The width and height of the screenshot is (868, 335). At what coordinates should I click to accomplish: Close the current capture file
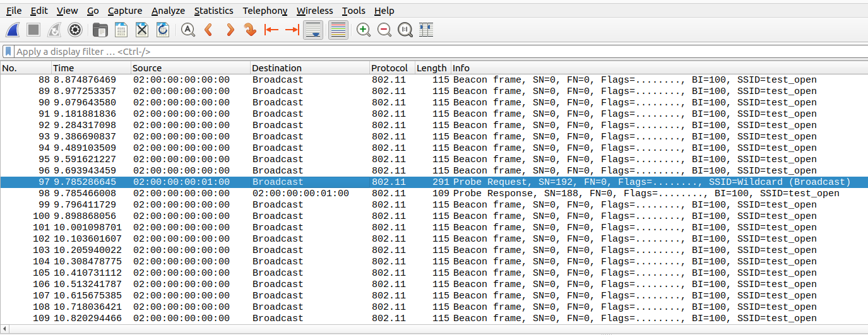[142, 30]
